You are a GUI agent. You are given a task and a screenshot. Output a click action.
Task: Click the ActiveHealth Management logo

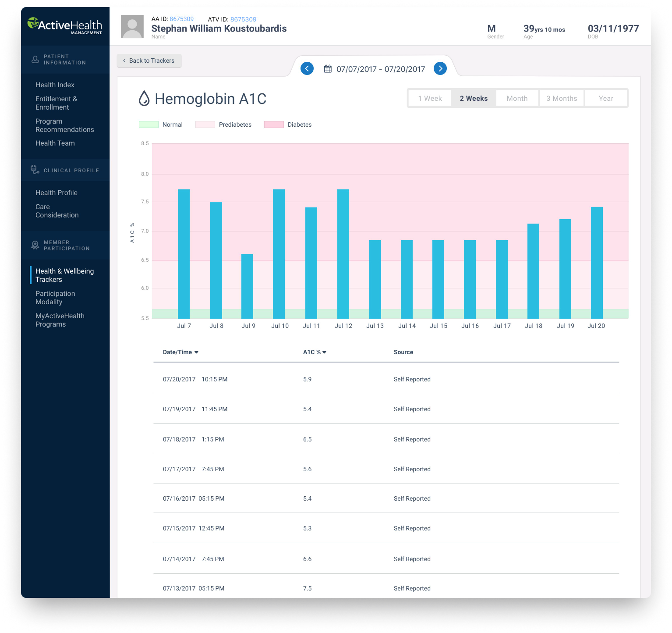coord(65,26)
